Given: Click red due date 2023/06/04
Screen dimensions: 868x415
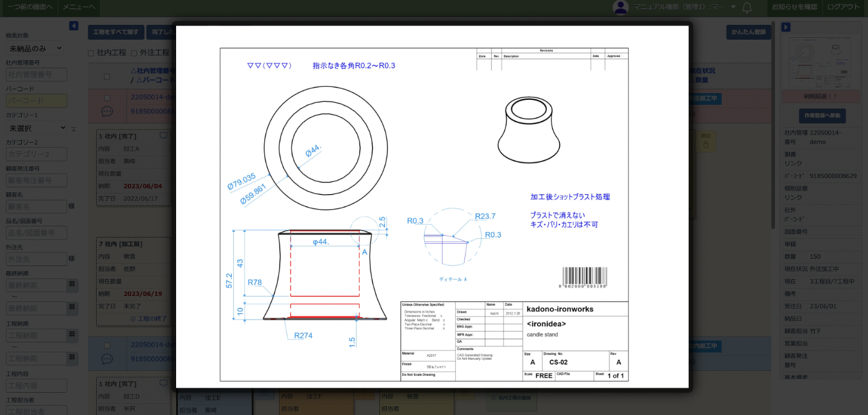Looking at the screenshot, I should (x=143, y=186).
